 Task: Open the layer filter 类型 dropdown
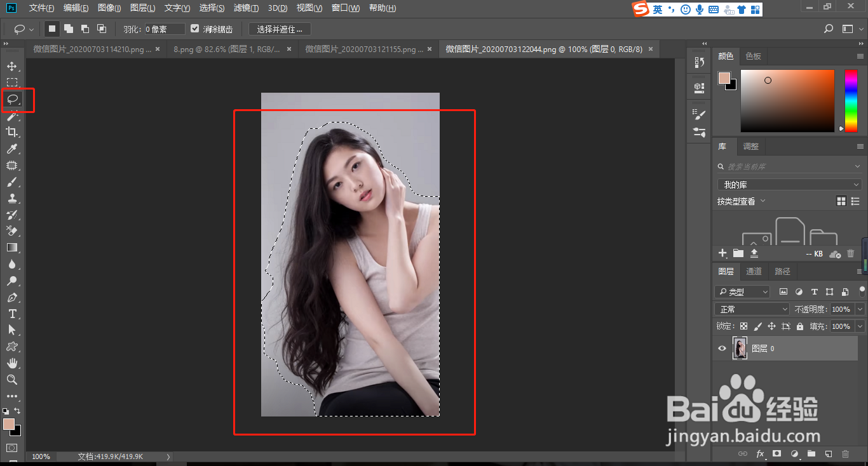(x=742, y=292)
